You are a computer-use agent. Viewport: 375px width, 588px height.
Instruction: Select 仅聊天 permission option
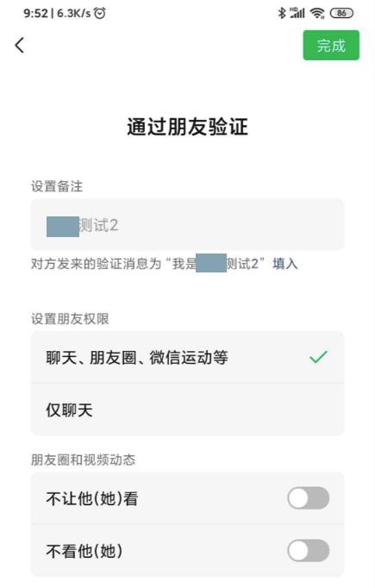pyautogui.click(x=188, y=410)
